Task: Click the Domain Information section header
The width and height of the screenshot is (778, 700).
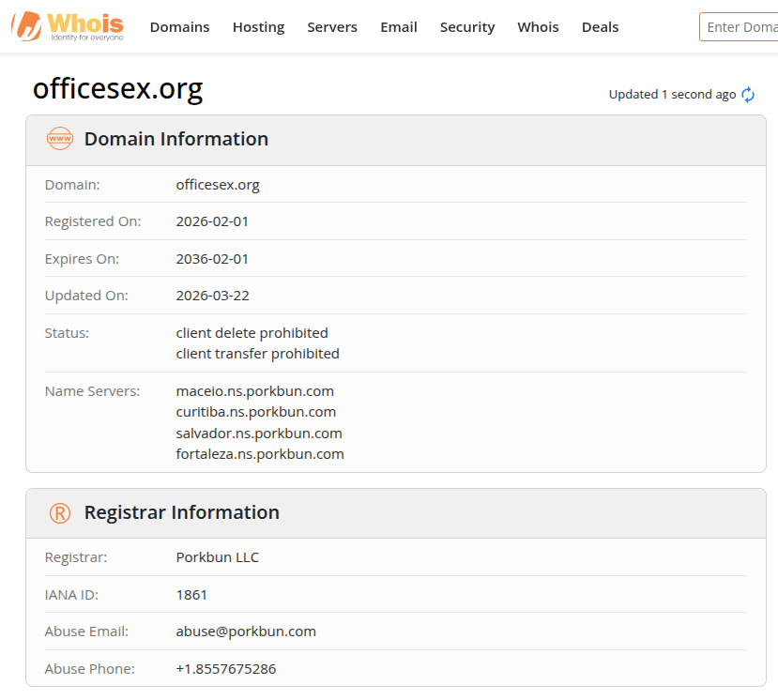Action: (x=176, y=139)
